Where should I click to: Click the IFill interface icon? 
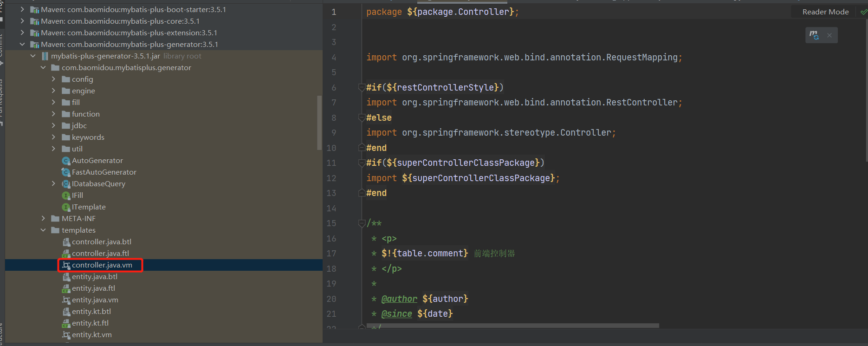pos(66,196)
